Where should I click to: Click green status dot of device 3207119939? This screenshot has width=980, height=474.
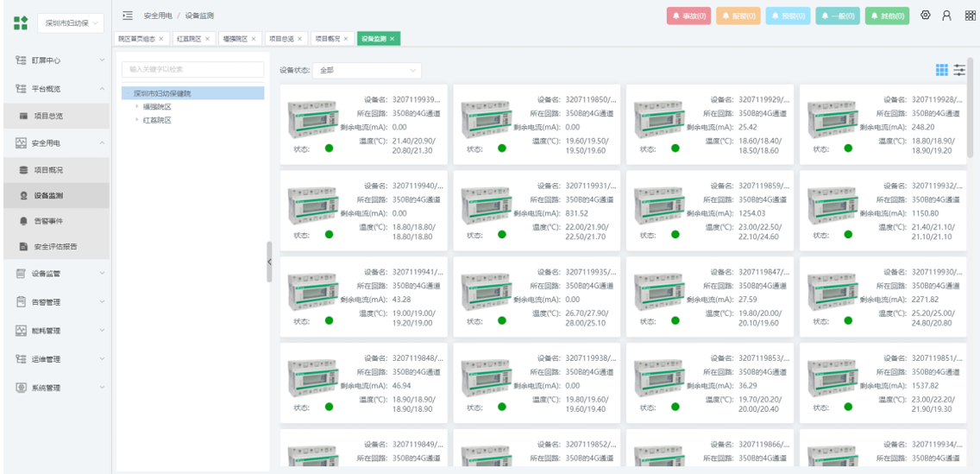(x=329, y=149)
